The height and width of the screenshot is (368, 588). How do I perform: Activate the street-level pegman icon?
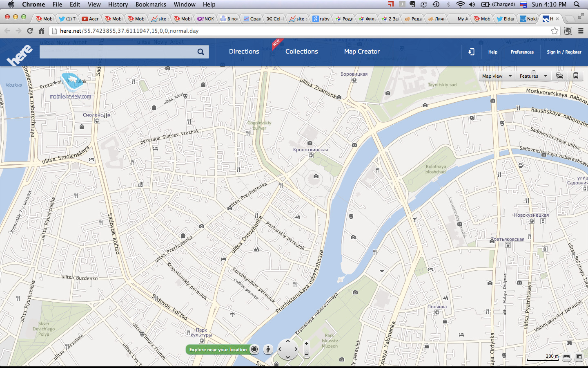click(x=268, y=349)
